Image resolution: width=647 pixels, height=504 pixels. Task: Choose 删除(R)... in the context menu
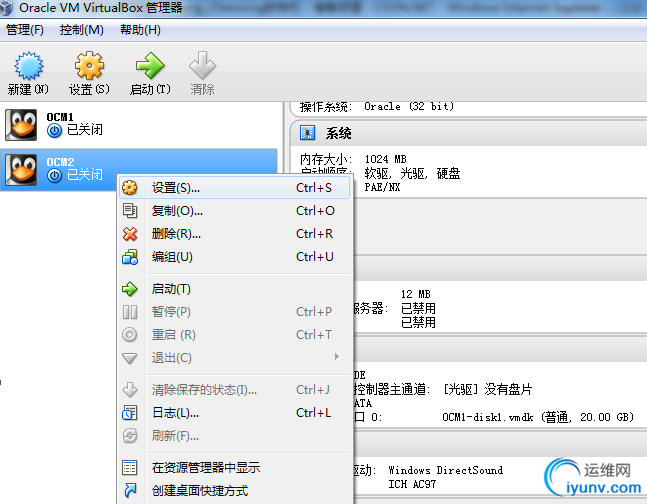pos(234,234)
